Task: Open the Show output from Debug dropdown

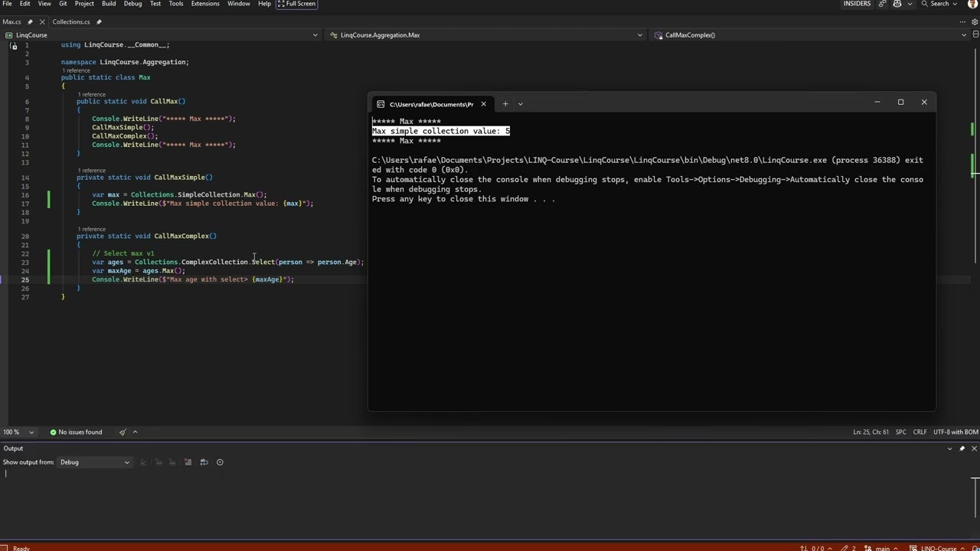Action: click(95, 462)
